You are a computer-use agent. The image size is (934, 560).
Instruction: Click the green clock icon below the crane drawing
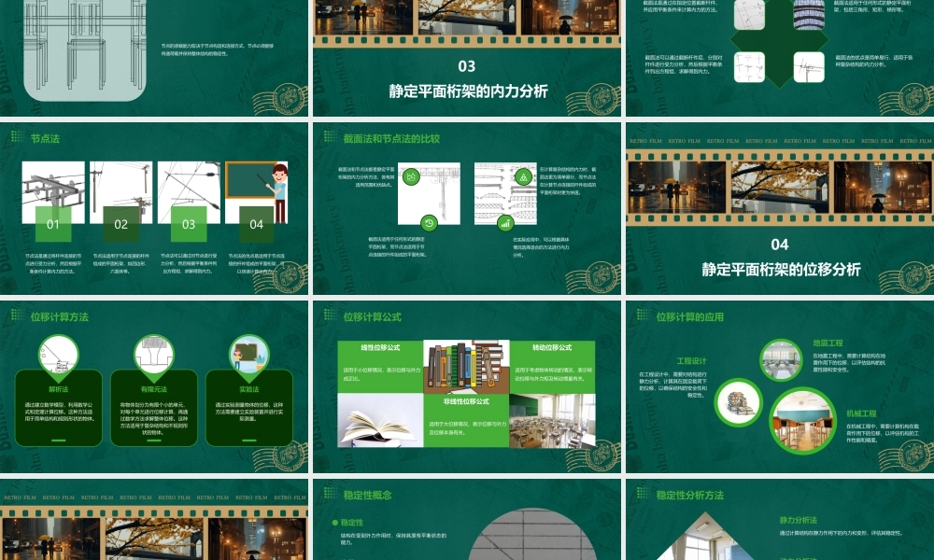tap(429, 223)
